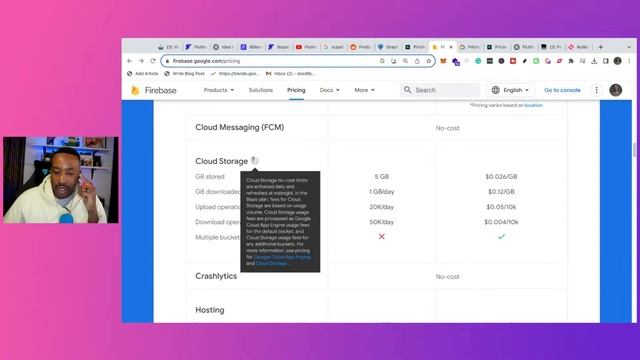Click the Cloud Messaging 'No-cost' text
Screen dimensions: 640x360
pos(447,128)
